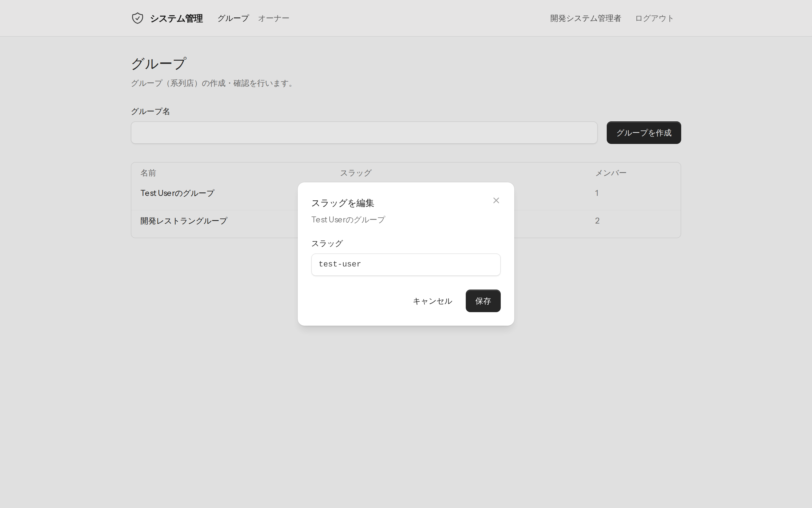Click the スラッグ column header
The width and height of the screenshot is (812, 508).
click(356, 173)
